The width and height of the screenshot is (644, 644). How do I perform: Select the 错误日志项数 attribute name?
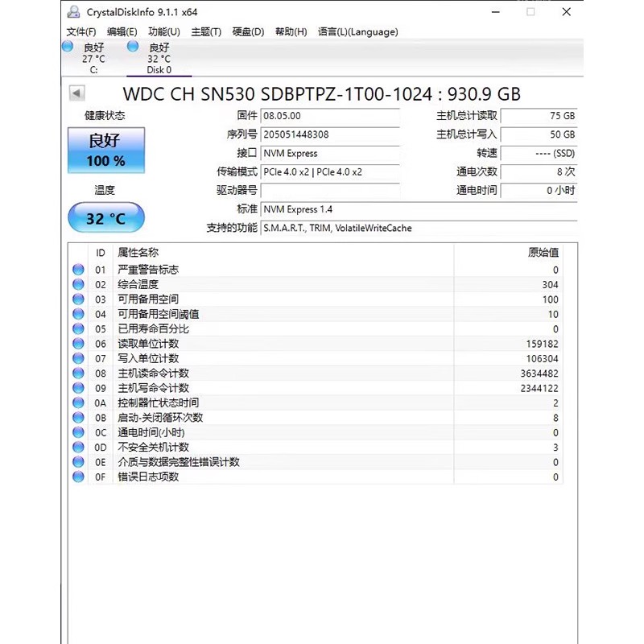[x=148, y=477]
